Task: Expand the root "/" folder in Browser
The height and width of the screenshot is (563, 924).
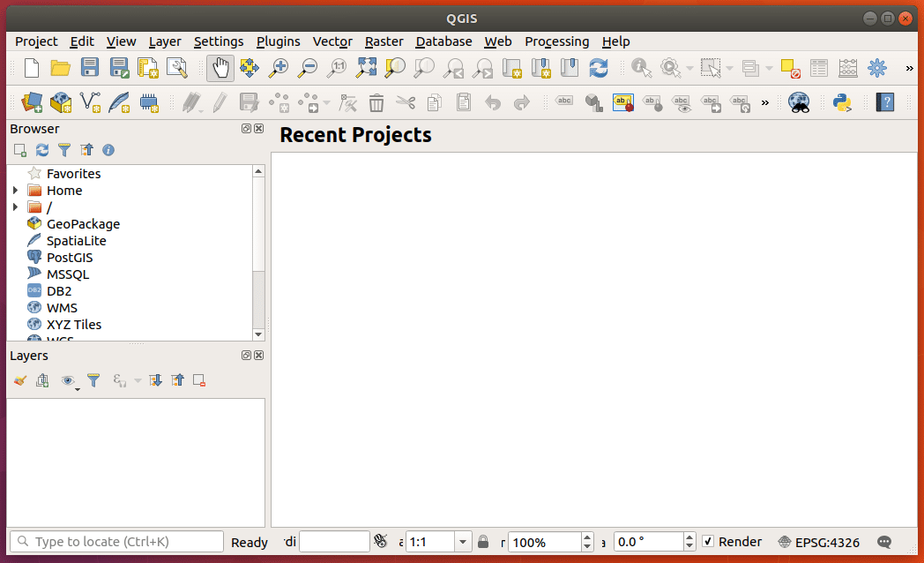Action: (15, 206)
